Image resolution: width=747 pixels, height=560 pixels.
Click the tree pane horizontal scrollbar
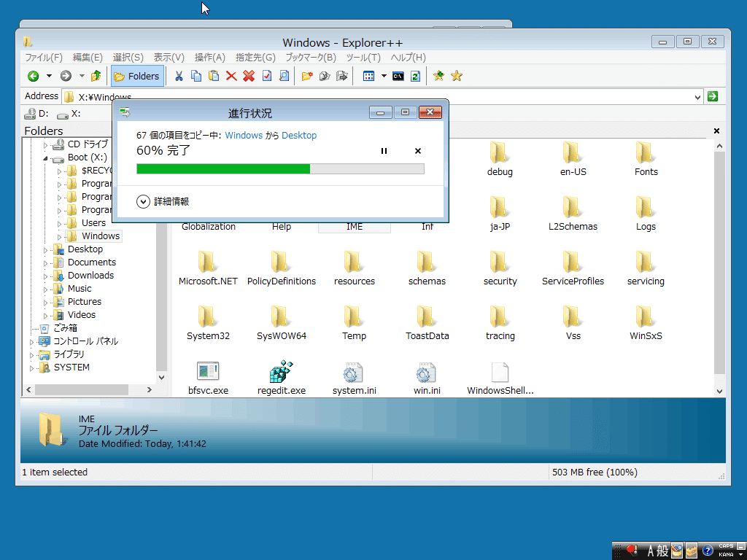tap(82, 390)
